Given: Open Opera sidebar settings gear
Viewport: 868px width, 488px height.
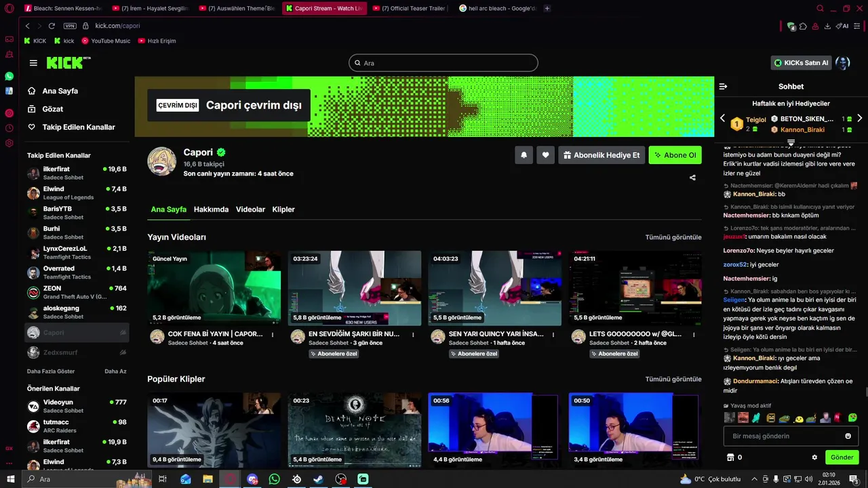Looking at the screenshot, I should pyautogui.click(x=9, y=143).
